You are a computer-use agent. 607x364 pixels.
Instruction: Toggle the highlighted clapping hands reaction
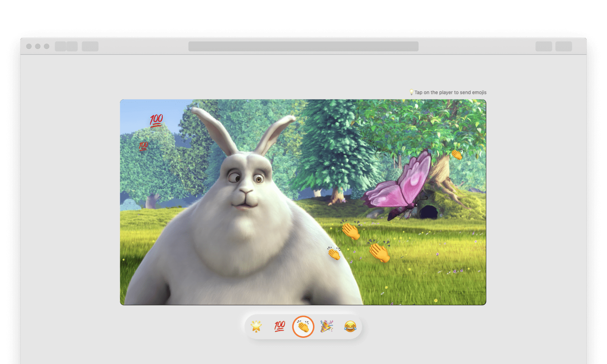click(303, 326)
